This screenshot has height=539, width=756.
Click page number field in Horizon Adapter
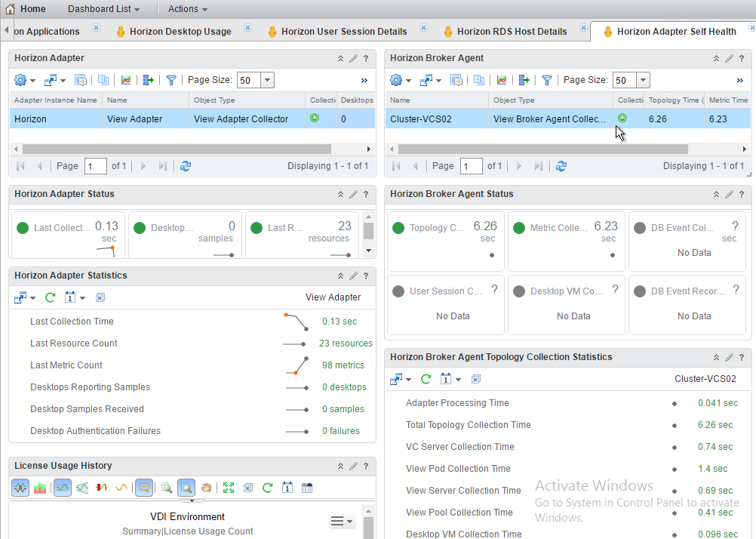pyautogui.click(x=96, y=167)
